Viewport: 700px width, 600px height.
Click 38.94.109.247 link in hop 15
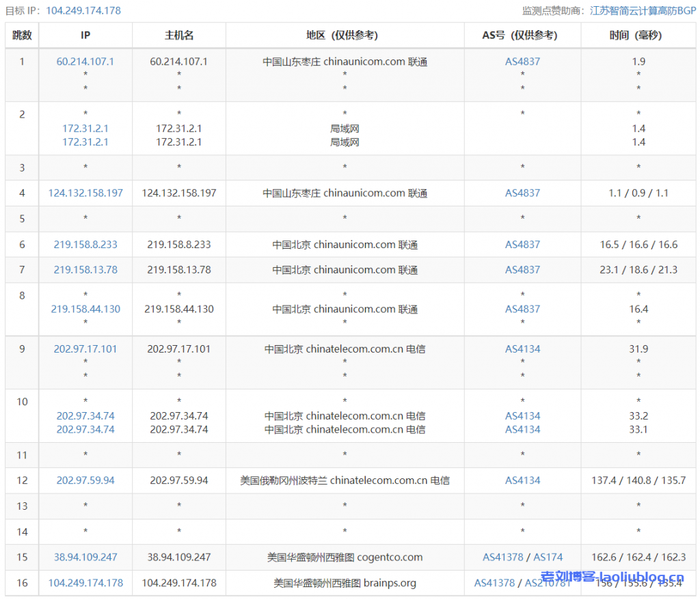tap(85, 557)
